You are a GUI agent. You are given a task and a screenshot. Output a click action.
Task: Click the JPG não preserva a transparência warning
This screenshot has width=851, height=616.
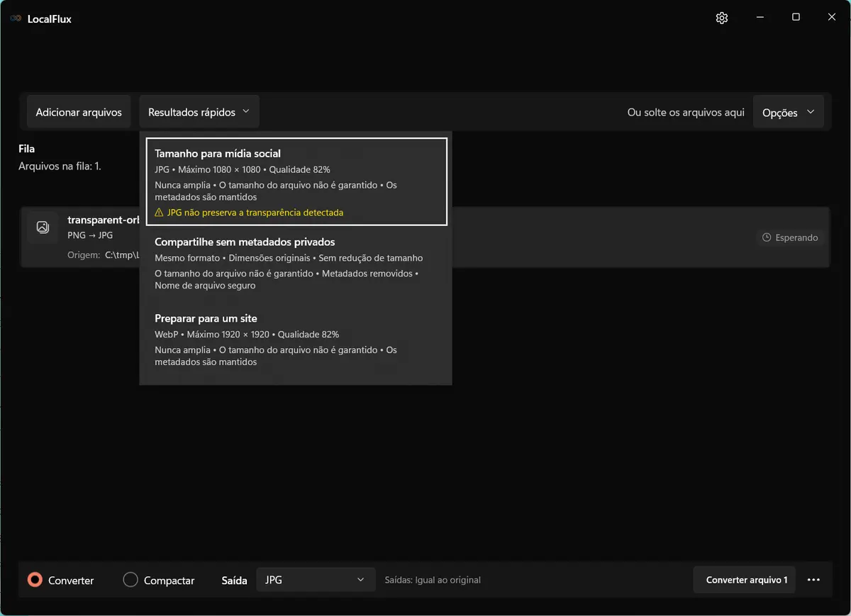[255, 213]
